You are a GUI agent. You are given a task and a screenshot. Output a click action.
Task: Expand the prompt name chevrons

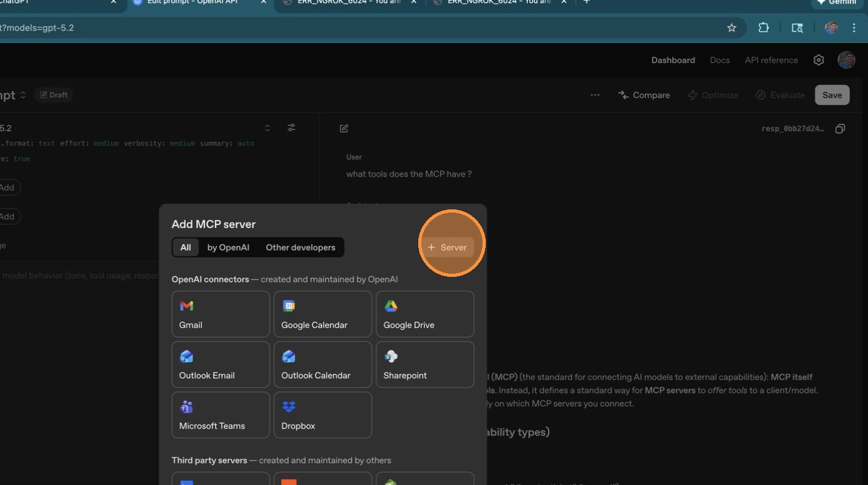[23, 95]
